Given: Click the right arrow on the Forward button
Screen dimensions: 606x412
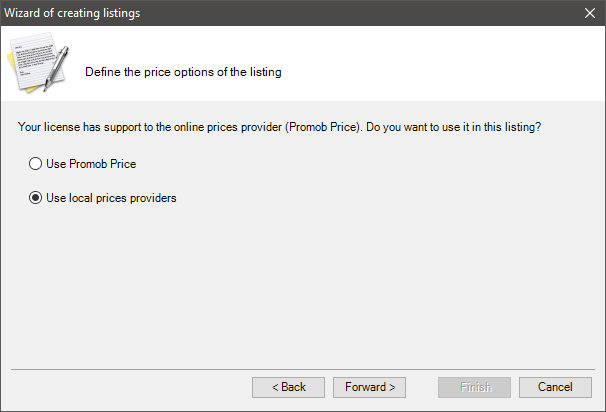Looking at the screenshot, I should click(392, 387).
